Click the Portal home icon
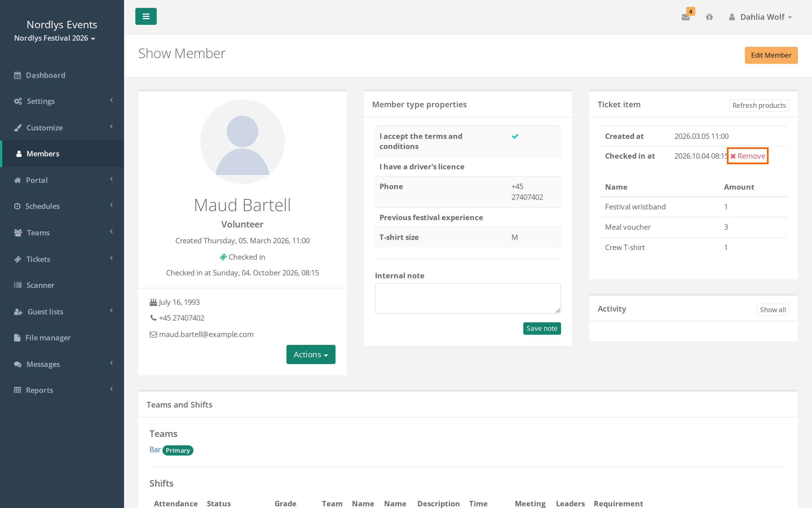The width and height of the screenshot is (812, 508). click(x=17, y=180)
